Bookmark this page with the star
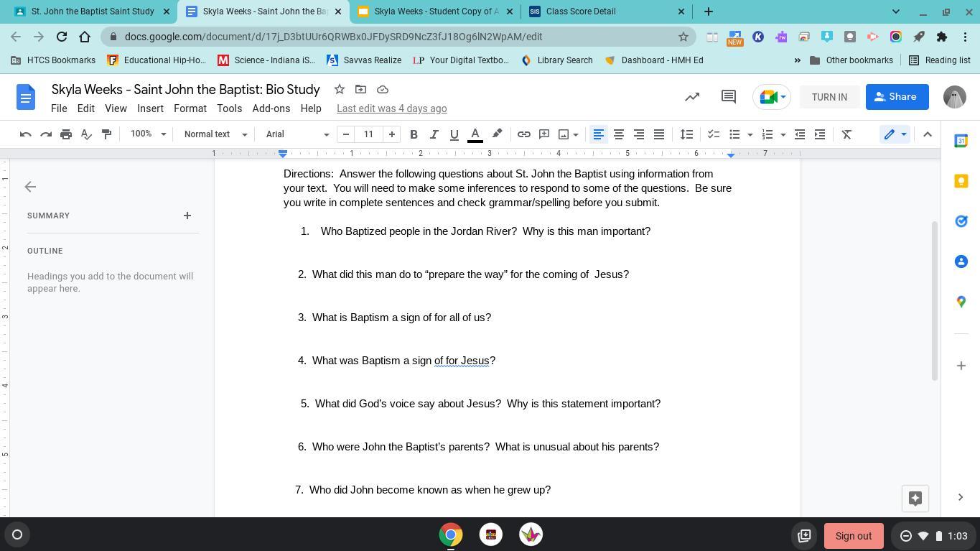The height and width of the screenshot is (551, 980). (x=683, y=37)
